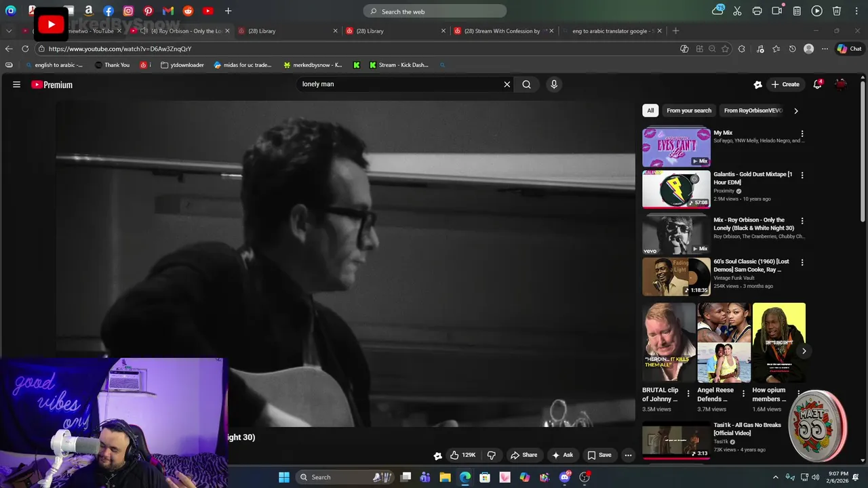The image size is (868, 488).
Task: Open Pinterest shortcut in top bar
Action: click(x=148, y=11)
